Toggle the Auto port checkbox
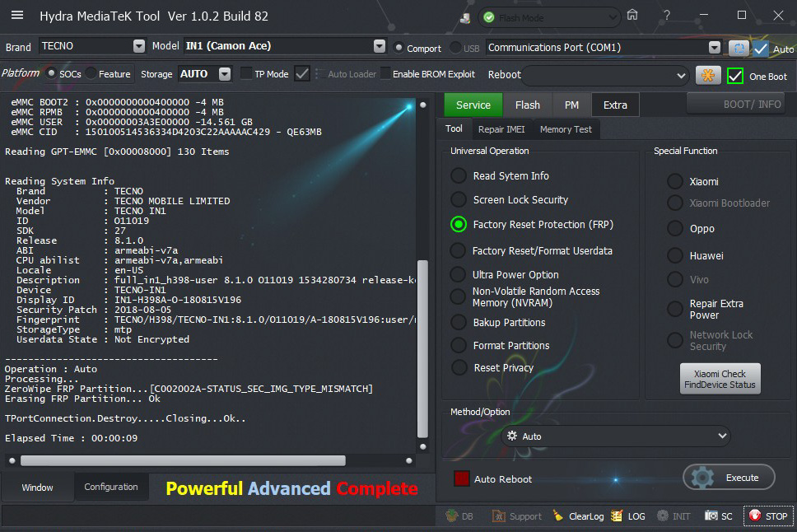 pos(761,49)
